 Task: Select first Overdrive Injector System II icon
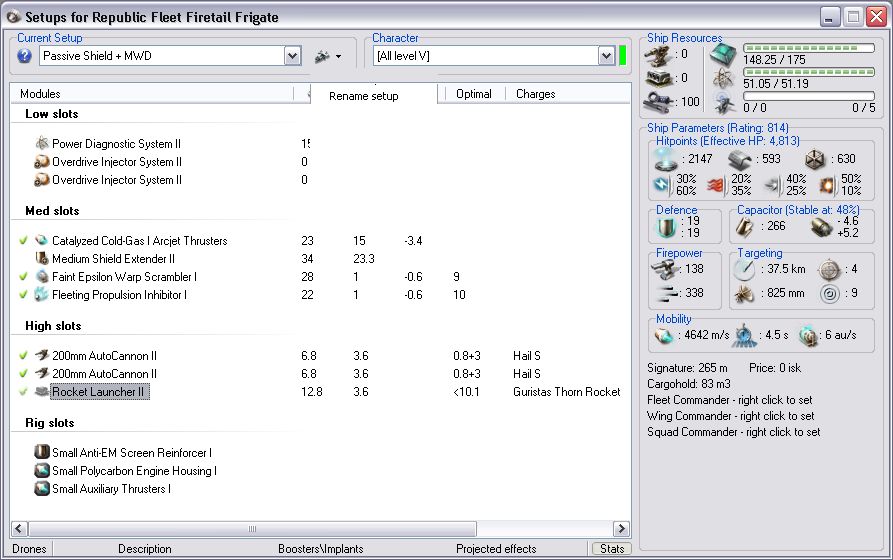(x=42, y=161)
